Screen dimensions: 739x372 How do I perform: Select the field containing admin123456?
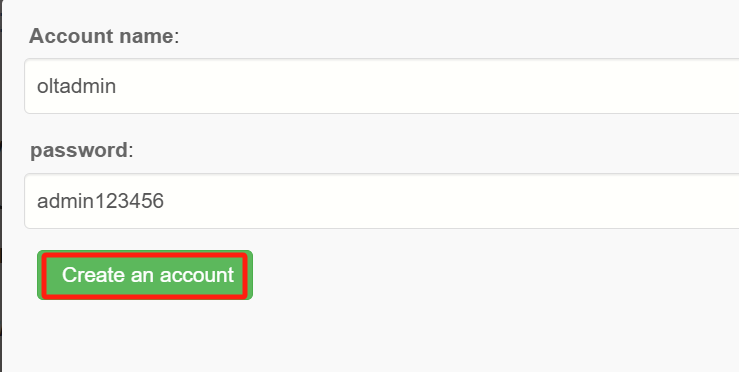coord(382,201)
